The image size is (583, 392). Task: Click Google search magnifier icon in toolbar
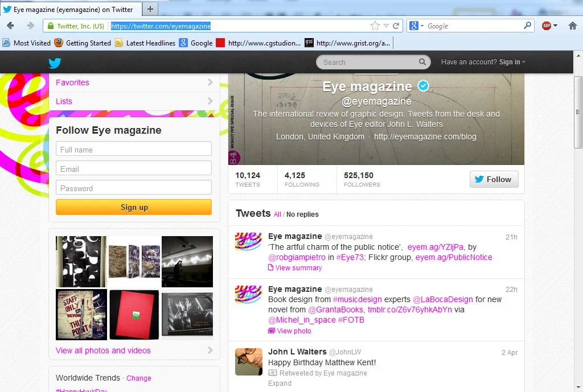pos(527,26)
